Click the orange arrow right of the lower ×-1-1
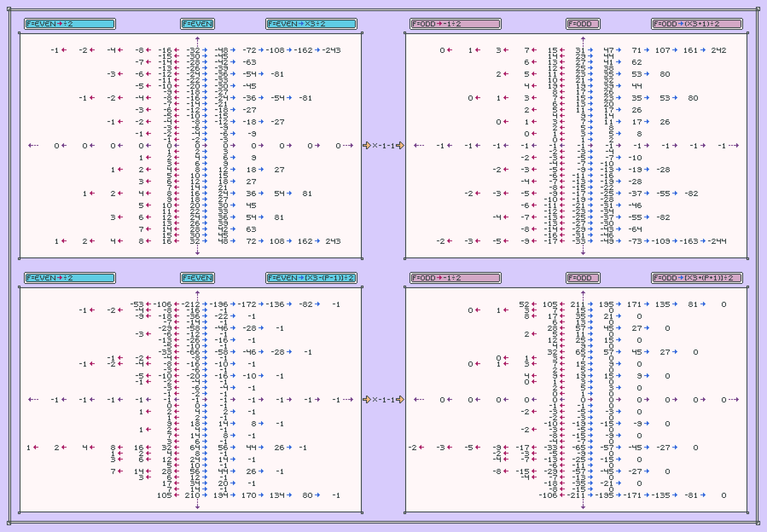The width and height of the screenshot is (767, 532). pyautogui.click(x=400, y=399)
